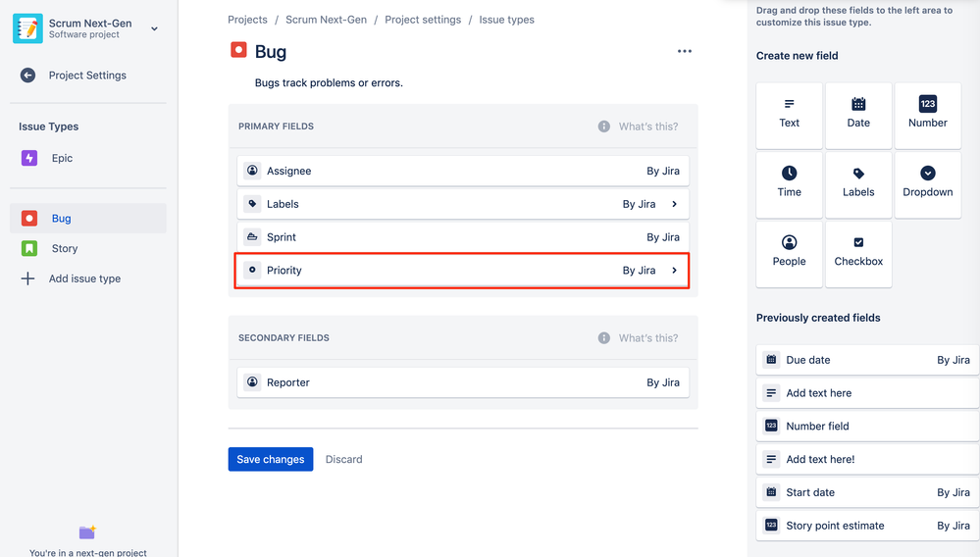This screenshot has height=557, width=980.
Task: Click the plus icon for adding issue type
Action: [x=28, y=278]
